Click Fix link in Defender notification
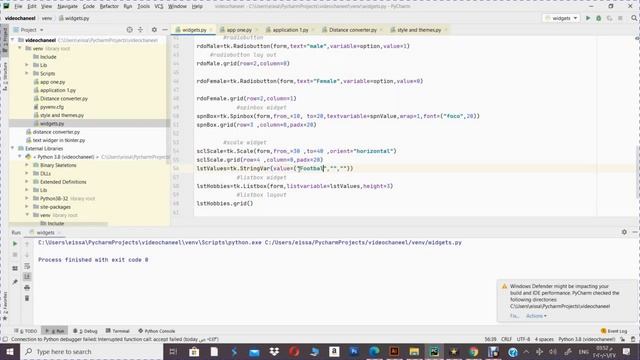 (x=514, y=316)
